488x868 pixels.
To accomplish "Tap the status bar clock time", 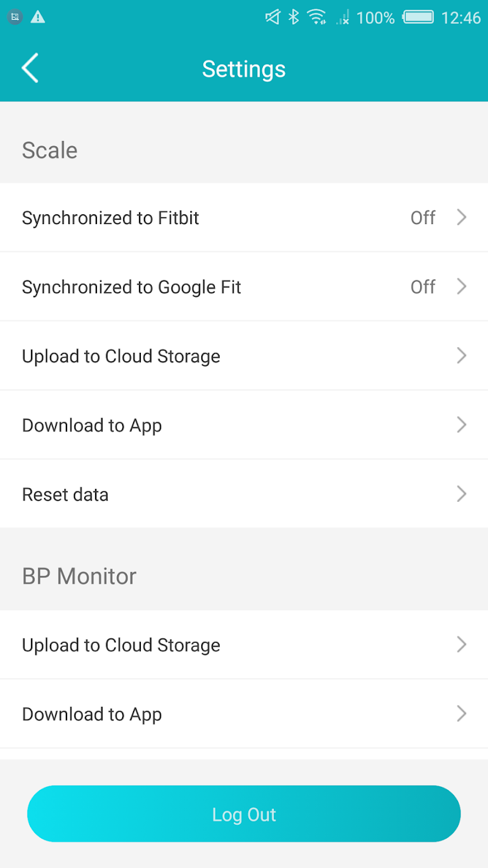I will pyautogui.click(x=461, y=18).
